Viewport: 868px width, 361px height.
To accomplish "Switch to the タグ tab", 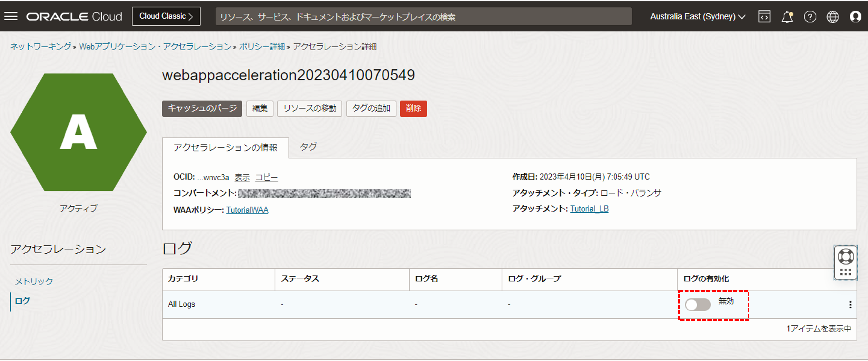I will pyautogui.click(x=308, y=147).
